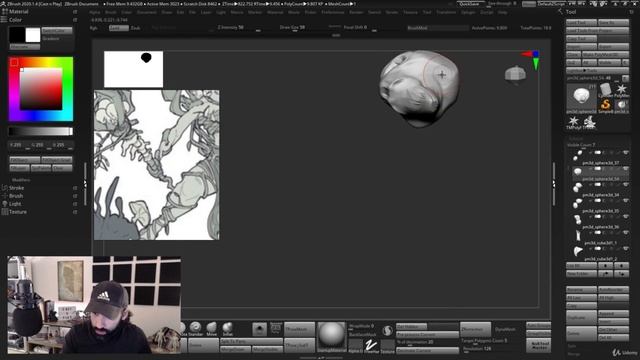Open the SkinShade material sphere picker
This screenshot has height=360, width=640.
point(331,337)
